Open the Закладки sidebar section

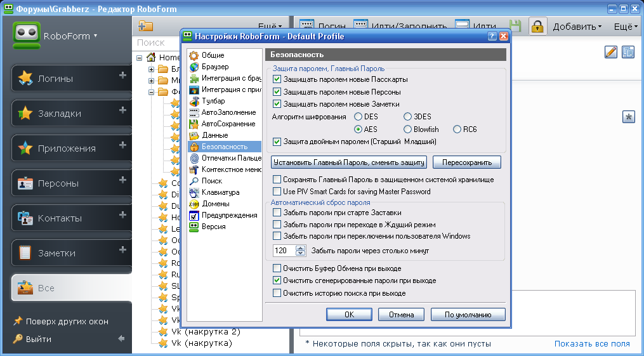pyautogui.click(x=72, y=113)
